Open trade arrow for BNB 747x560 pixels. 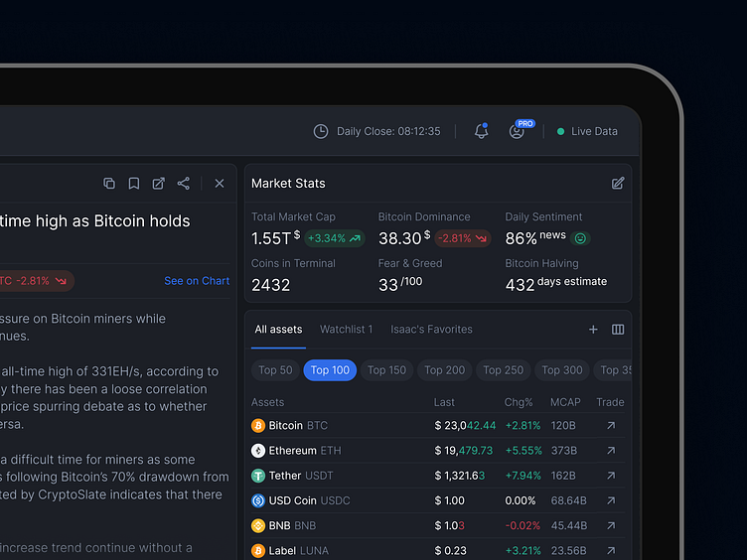pos(611,525)
